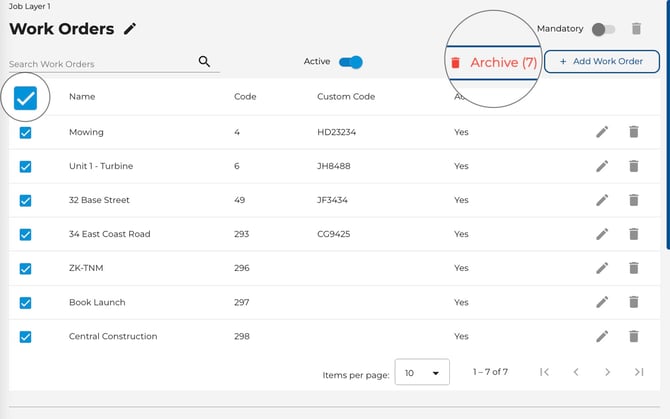The image size is (670, 419).
Task: Jump to the last page
Action: click(x=638, y=372)
